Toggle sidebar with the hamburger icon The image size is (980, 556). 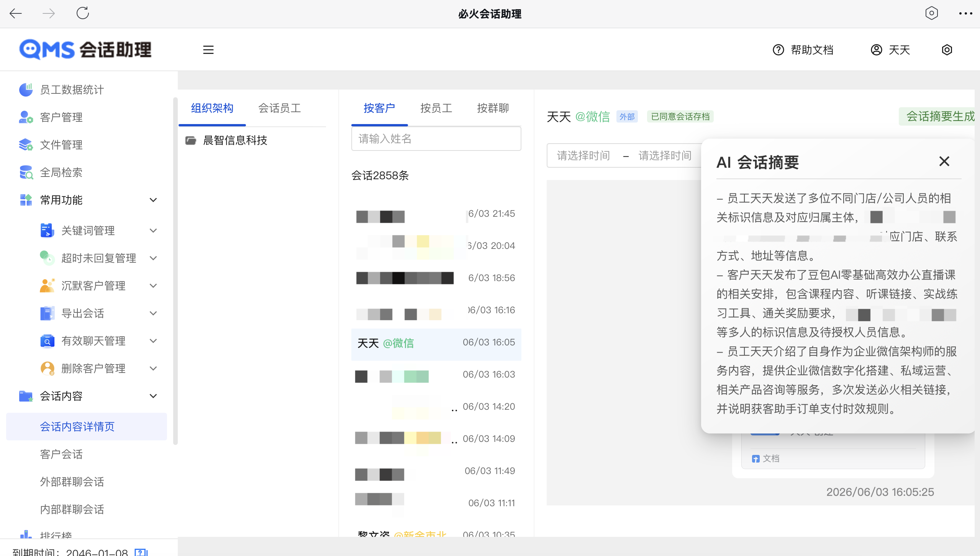pos(208,50)
